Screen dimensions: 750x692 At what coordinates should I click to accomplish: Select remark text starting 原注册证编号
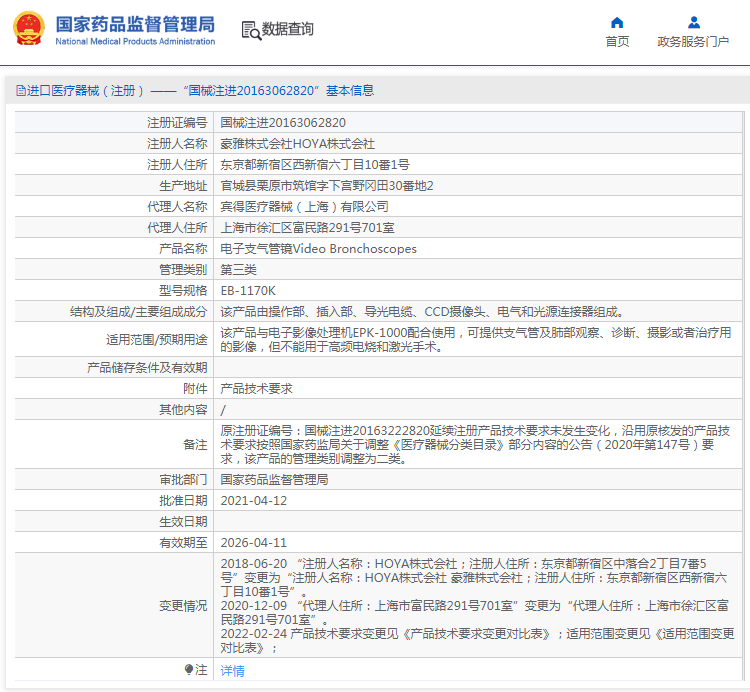(475, 445)
